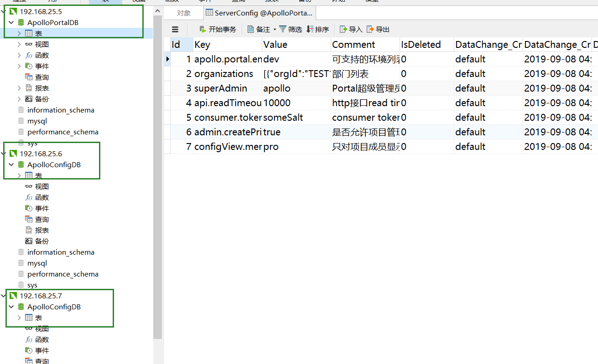Collapse the ApolloPortalDB database node
598x364 pixels.
coord(11,22)
